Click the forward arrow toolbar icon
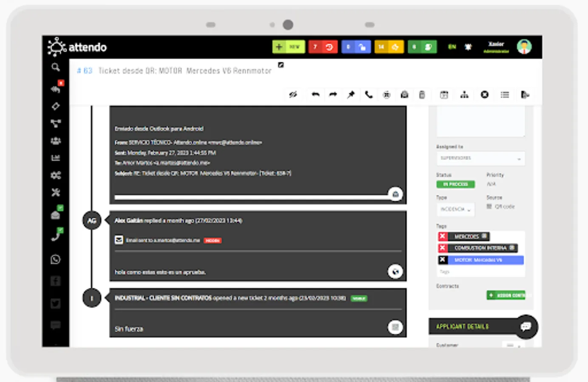 333,95
